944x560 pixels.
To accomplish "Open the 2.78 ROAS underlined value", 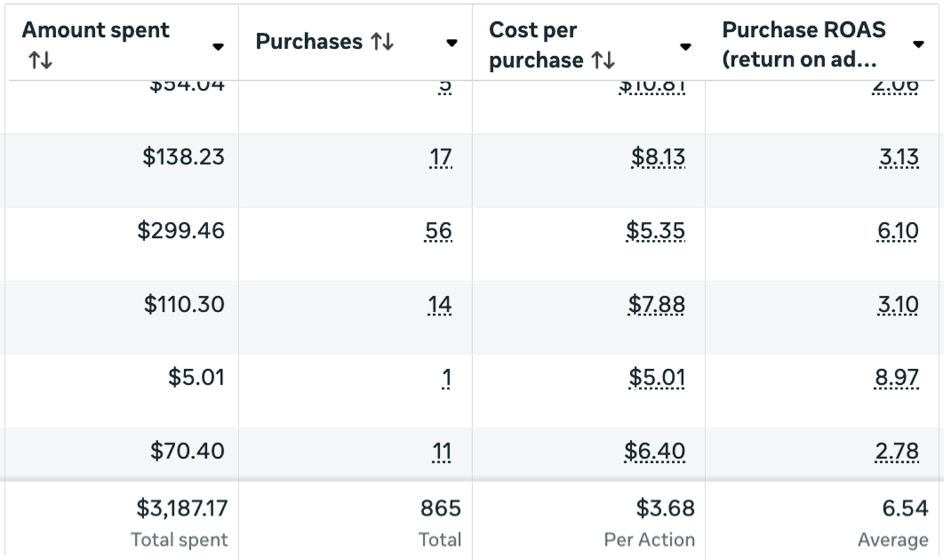I will (x=897, y=451).
